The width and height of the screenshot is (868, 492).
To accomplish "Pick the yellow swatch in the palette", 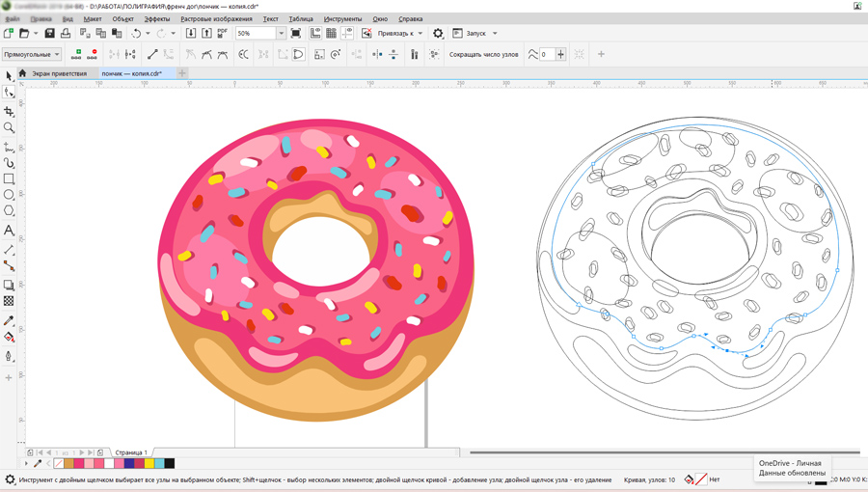I will click(149, 464).
